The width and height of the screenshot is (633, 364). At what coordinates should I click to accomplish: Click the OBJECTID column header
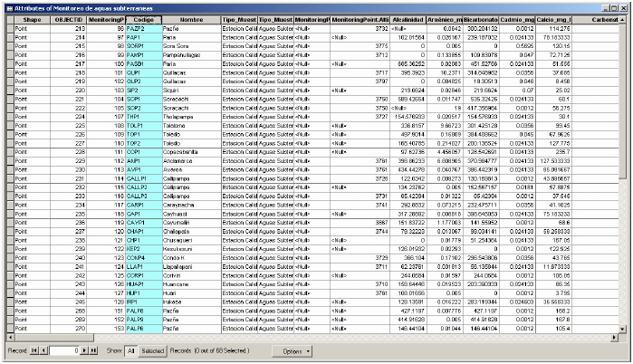(x=69, y=18)
